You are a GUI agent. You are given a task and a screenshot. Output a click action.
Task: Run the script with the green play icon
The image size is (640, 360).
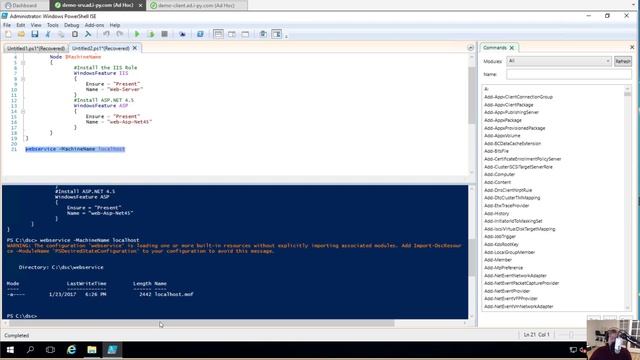(137, 34)
